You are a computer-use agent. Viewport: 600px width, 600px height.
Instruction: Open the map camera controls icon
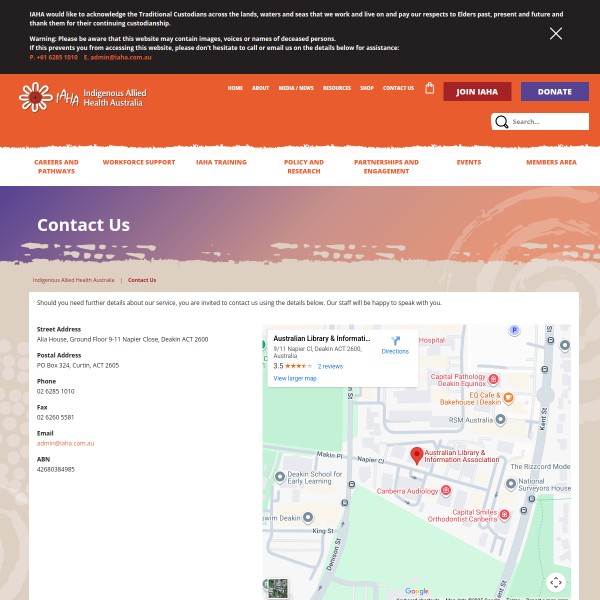tap(556, 582)
